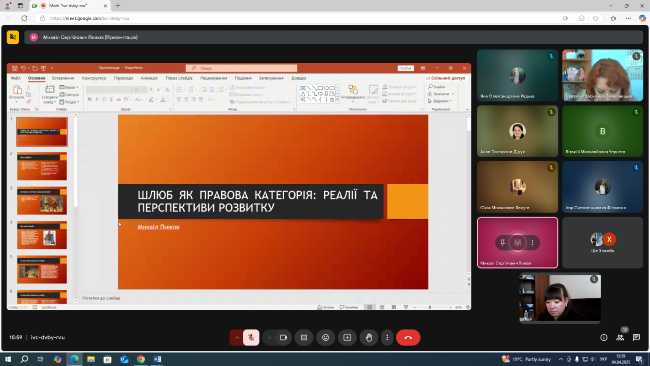The height and width of the screenshot is (366, 650).
Task: Click the red leave call button
Action: click(408, 338)
